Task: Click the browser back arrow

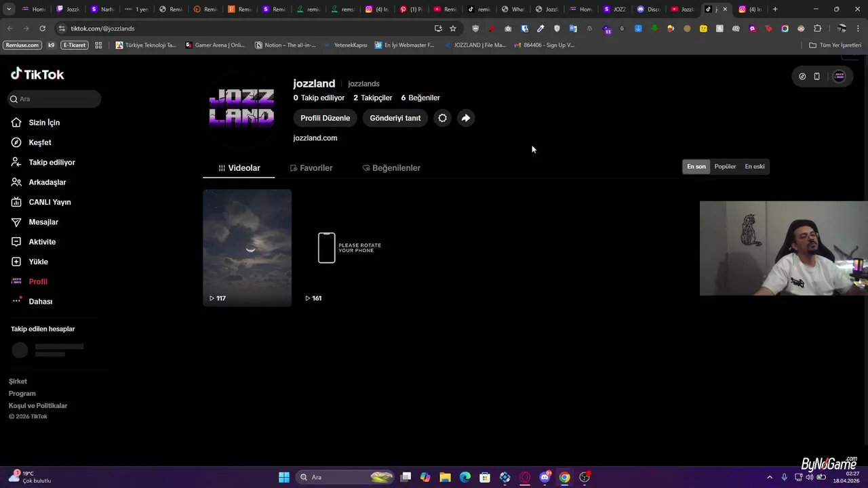Action: point(9,28)
